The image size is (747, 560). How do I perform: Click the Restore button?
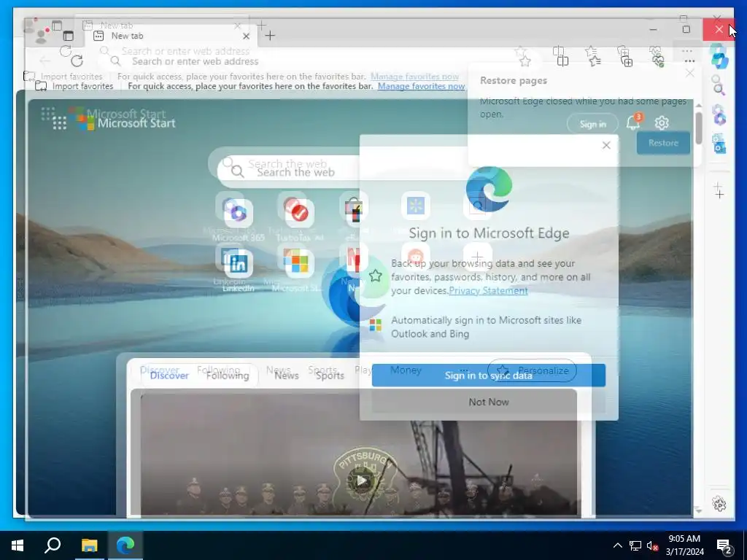[663, 143]
